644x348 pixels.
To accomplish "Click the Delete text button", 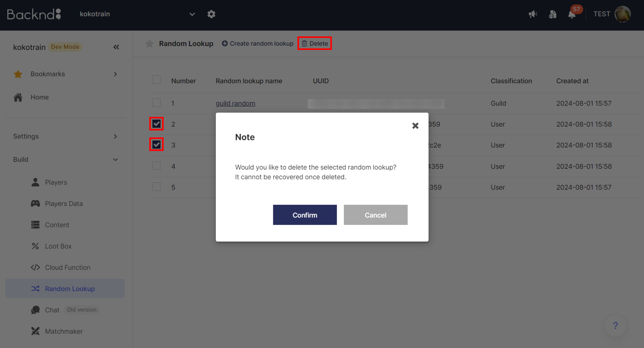I will [x=319, y=44].
